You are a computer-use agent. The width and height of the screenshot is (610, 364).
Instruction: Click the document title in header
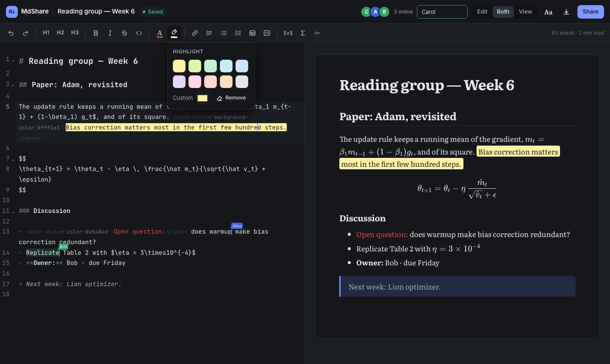point(96,11)
